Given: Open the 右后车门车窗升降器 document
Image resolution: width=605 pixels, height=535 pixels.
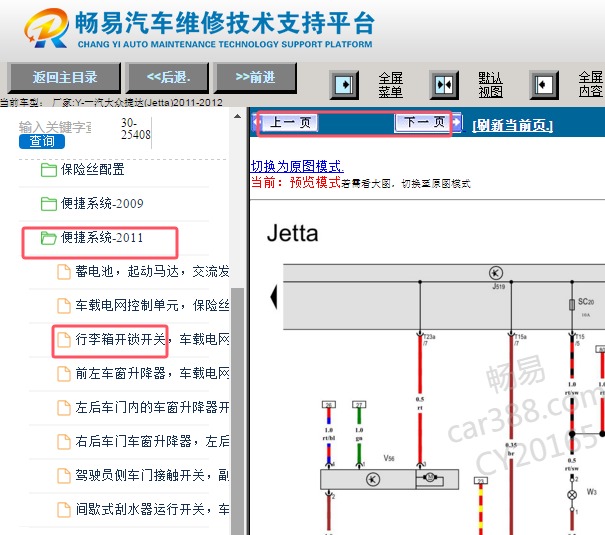Looking at the screenshot, I should [x=152, y=441].
